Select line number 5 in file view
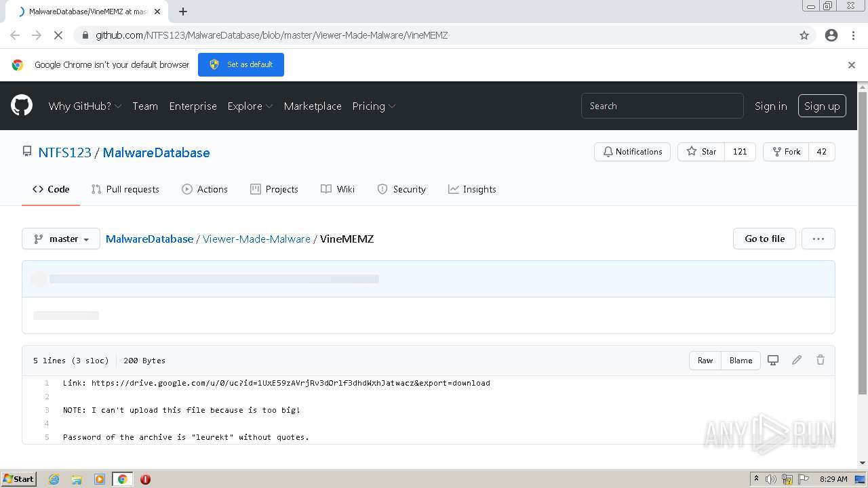 pos(47,437)
